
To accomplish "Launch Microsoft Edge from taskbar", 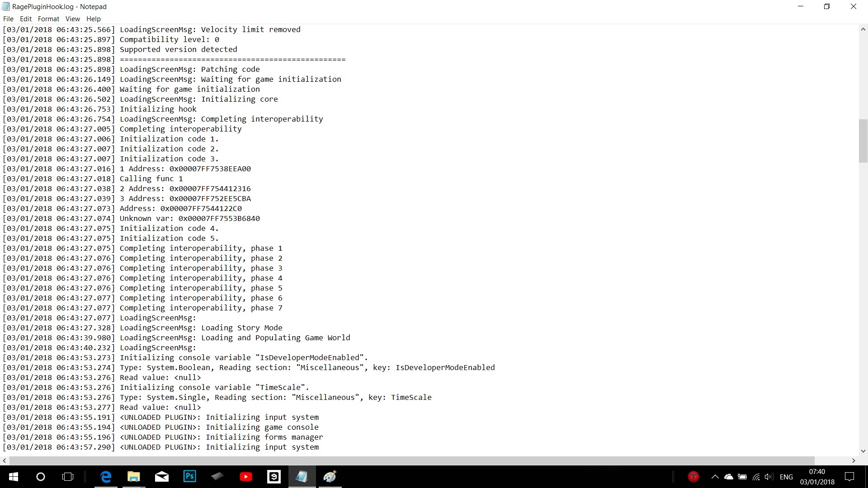I will coord(106,477).
